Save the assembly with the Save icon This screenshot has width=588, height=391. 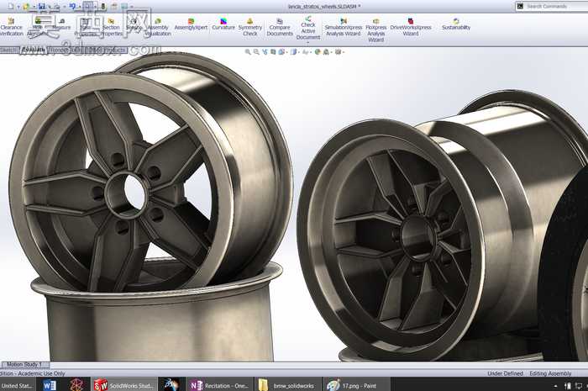[42, 7]
